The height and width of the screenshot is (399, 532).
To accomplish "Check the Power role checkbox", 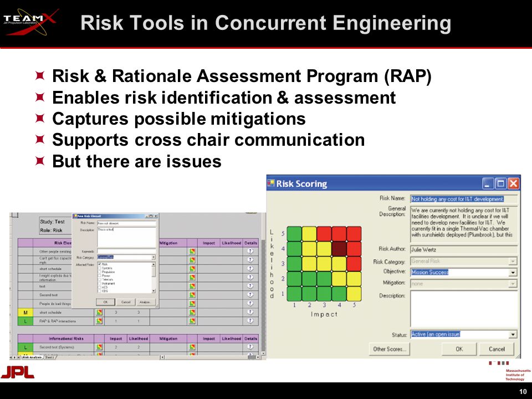I will coord(99,276).
